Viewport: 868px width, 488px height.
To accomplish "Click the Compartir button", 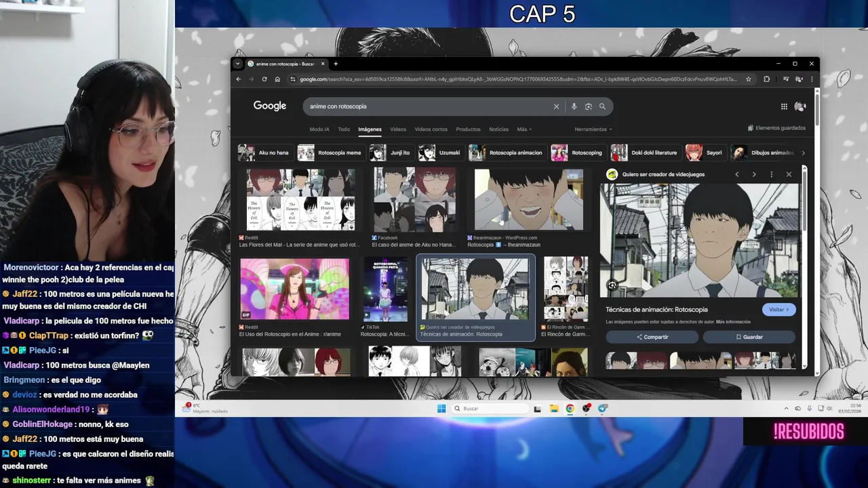I will pyautogui.click(x=652, y=337).
